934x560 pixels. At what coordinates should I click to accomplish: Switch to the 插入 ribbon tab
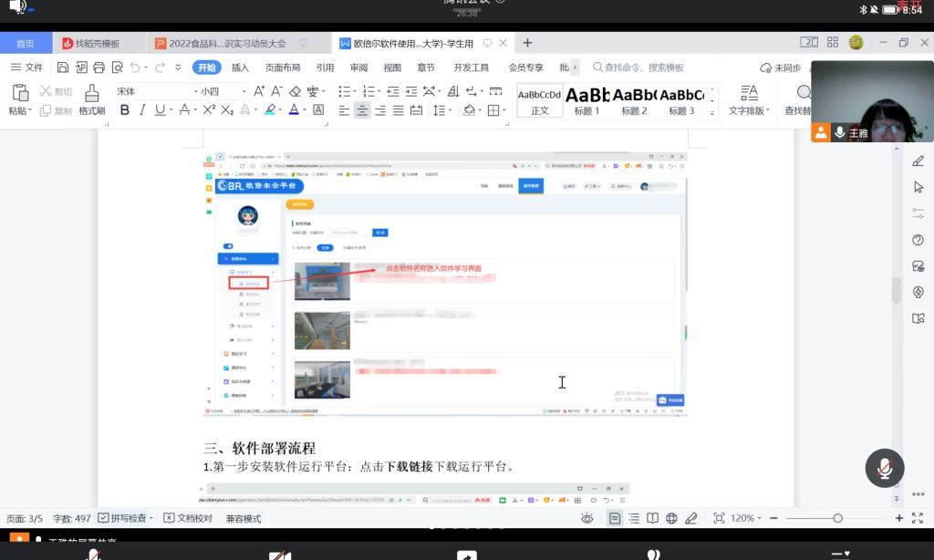click(240, 67)
